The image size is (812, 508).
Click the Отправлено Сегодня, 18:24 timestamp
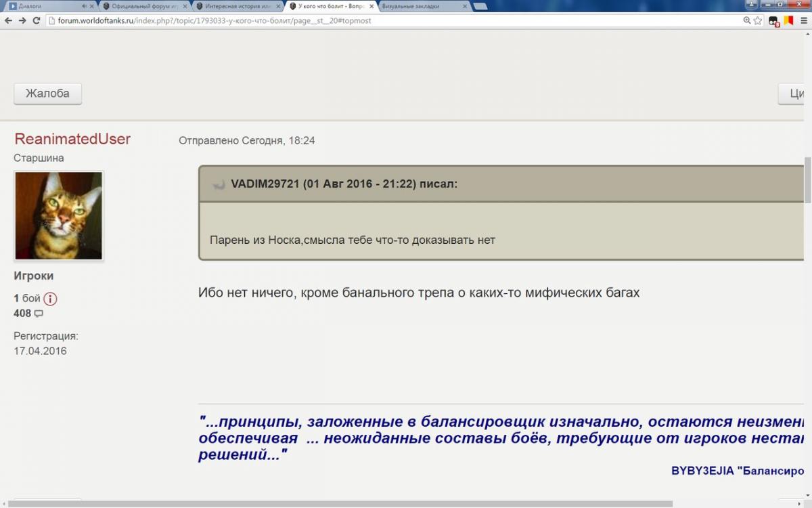click(247, 141)
